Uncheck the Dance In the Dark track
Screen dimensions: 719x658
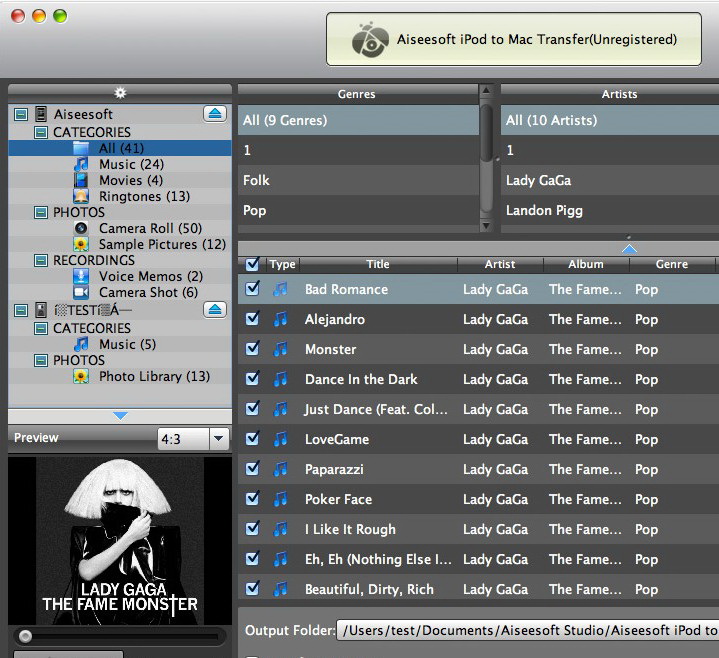click(252, 378)
